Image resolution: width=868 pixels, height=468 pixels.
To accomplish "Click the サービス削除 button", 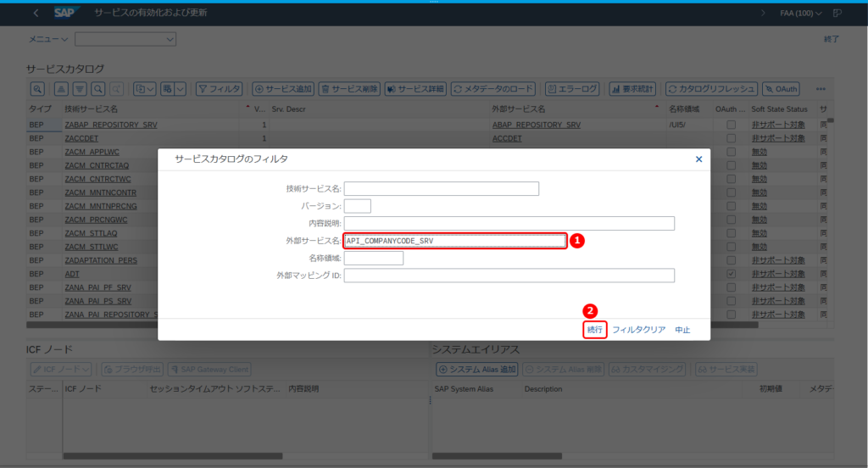I will (349, 89).
